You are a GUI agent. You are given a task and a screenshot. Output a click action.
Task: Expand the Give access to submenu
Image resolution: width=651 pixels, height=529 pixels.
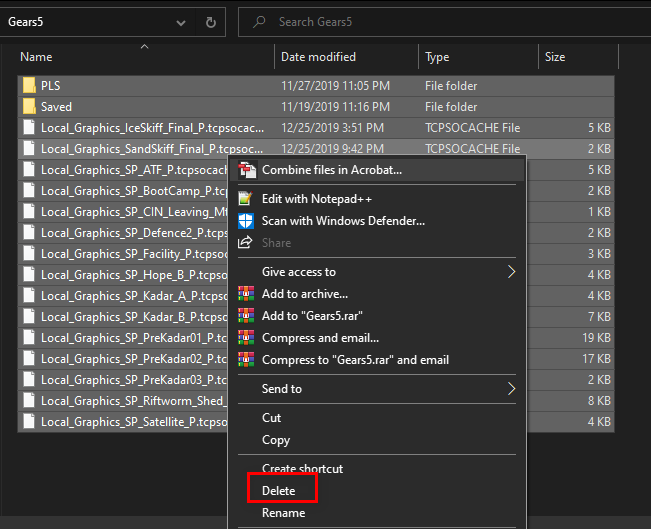click(512, 272)
